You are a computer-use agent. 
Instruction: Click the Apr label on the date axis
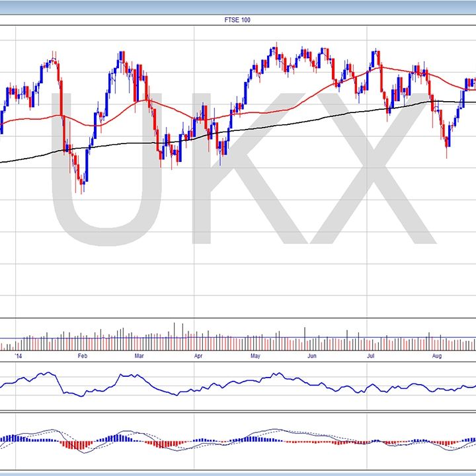click(198, 355)
